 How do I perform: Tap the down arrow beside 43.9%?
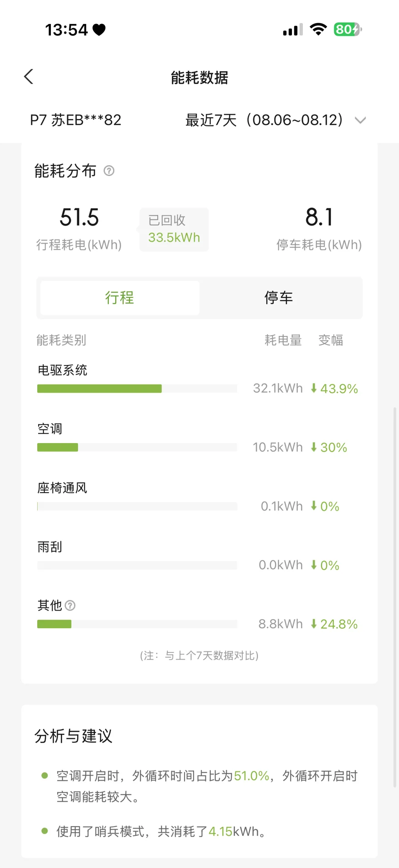coord(313,388)
